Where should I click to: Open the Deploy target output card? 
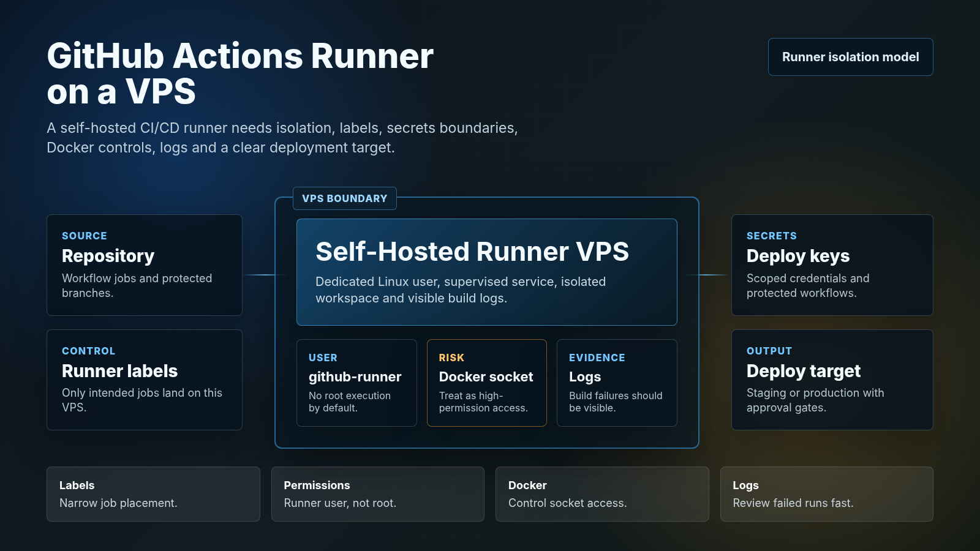coord(832,380)
